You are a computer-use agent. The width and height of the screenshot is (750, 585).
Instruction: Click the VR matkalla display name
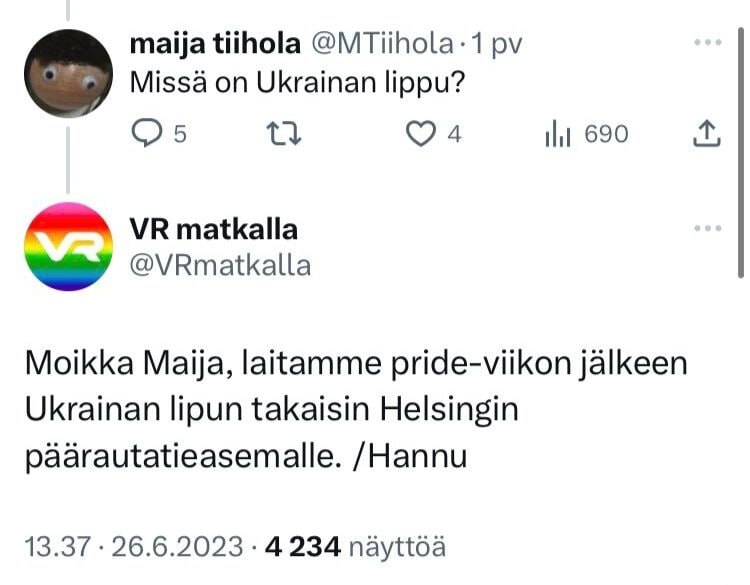(214, 229)
